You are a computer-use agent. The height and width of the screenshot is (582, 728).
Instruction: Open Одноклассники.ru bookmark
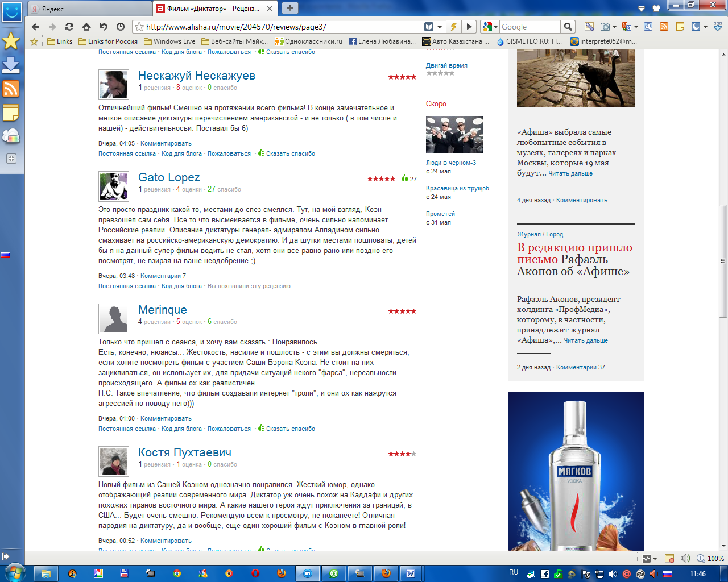coord(308,41)
